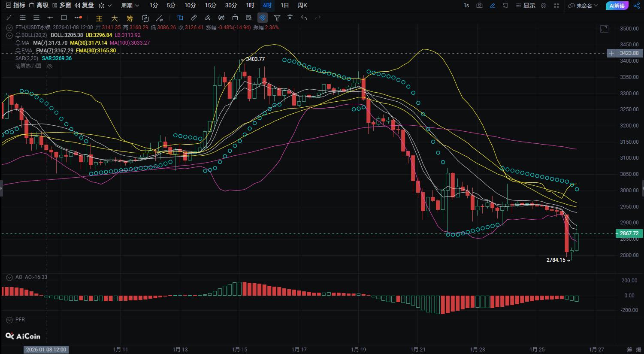
Task: Switch to the 15分 timeframe
Action: (210, 6)
